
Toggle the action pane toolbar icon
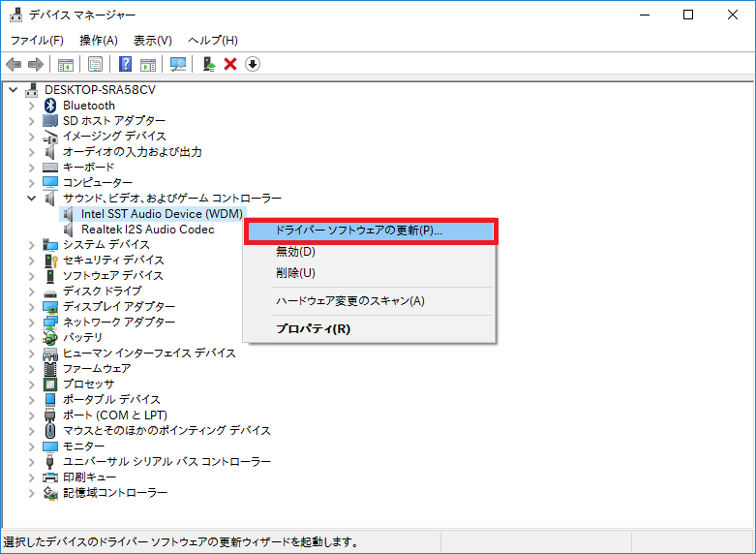(x=148, y=64)
